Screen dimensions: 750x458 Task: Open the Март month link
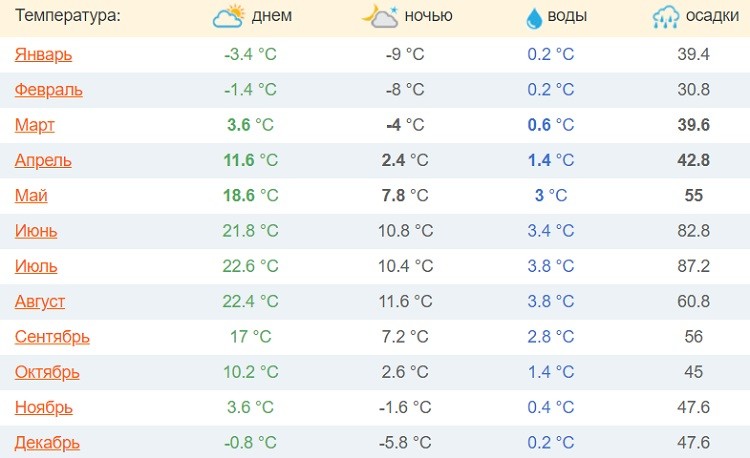(x=35, y=125)
